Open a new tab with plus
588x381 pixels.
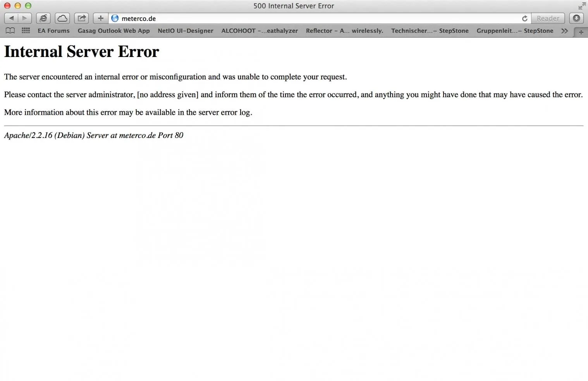581,32
